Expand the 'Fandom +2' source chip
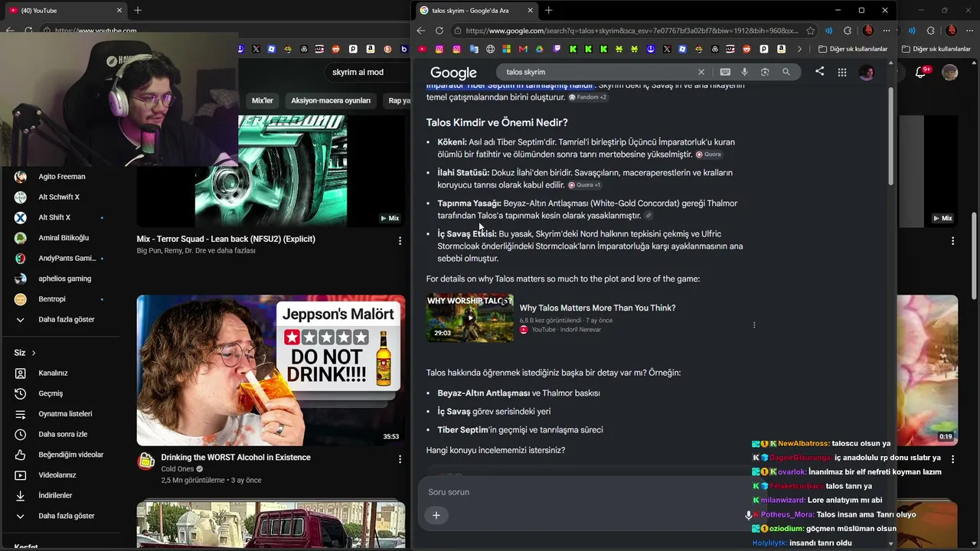Image resolution: width=980 pixels, height=551 pixels. (x=587, y=97)
